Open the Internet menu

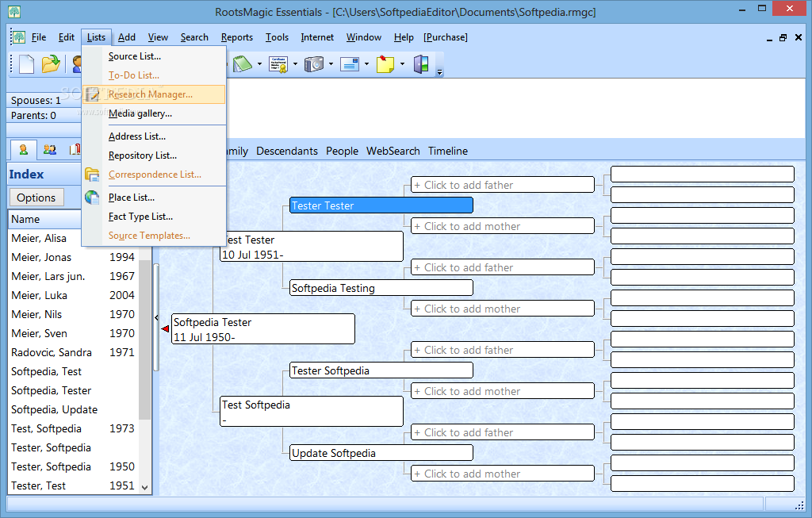click(317, 37)
